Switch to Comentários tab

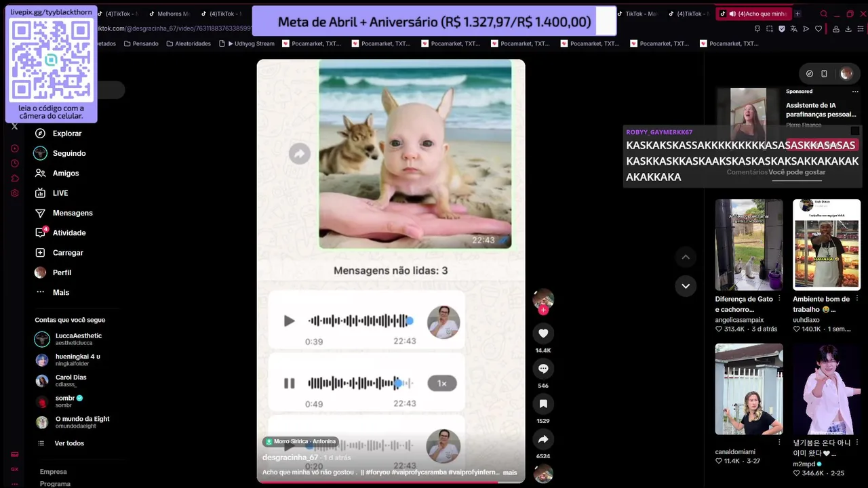(x=747, y=172)
